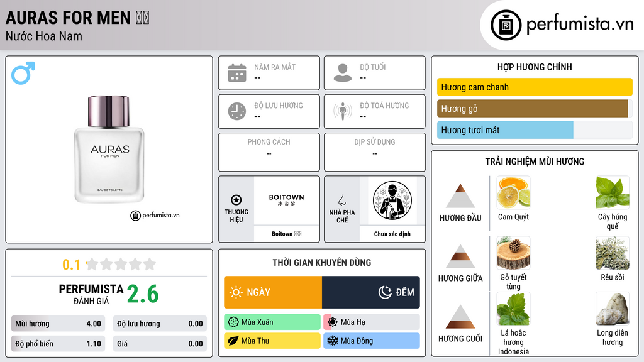Open the Cây húng quế basil note image

pyautogui.click(x=613, y=192)
